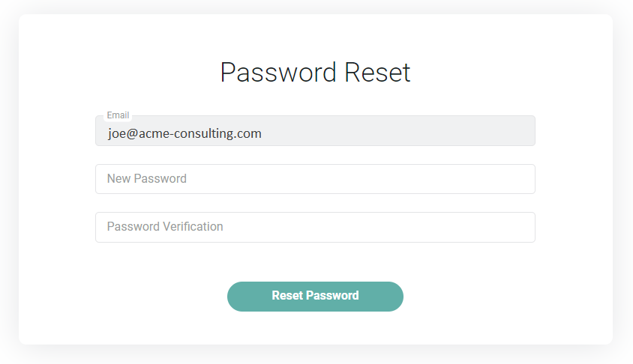The height and width of the screenshot is (364, 633).
Task: Click the Password Reset heading
Action: 315,73
